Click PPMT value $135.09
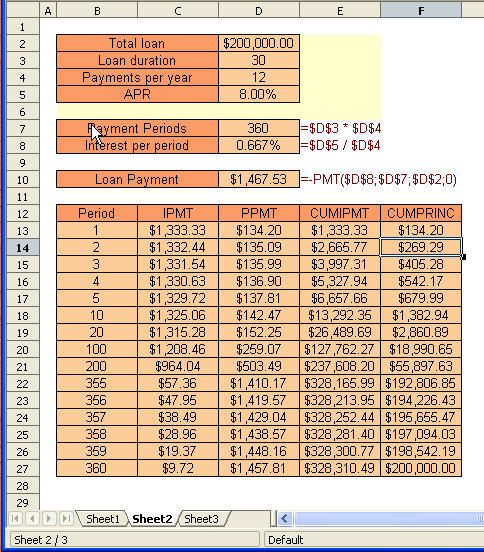484x552 pixels. (259, 247)
